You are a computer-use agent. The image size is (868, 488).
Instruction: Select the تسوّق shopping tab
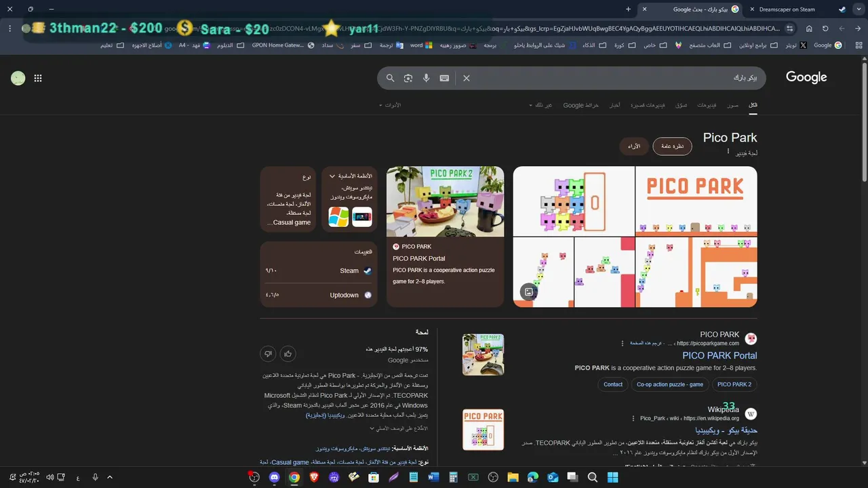pos(681,105)
